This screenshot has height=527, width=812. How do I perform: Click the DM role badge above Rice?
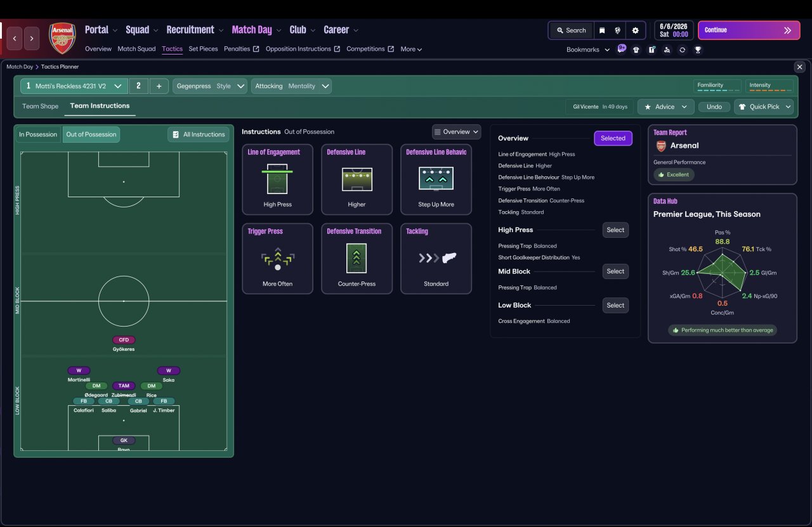coord(151,386)
